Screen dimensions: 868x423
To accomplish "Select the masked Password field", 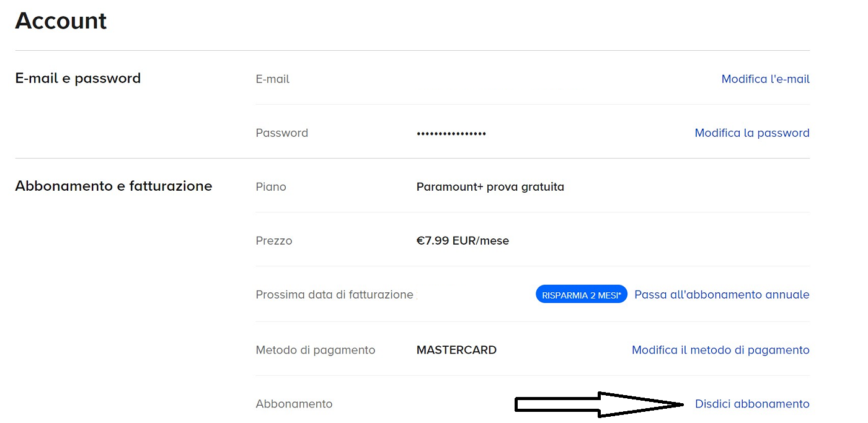I will (451, 133).
